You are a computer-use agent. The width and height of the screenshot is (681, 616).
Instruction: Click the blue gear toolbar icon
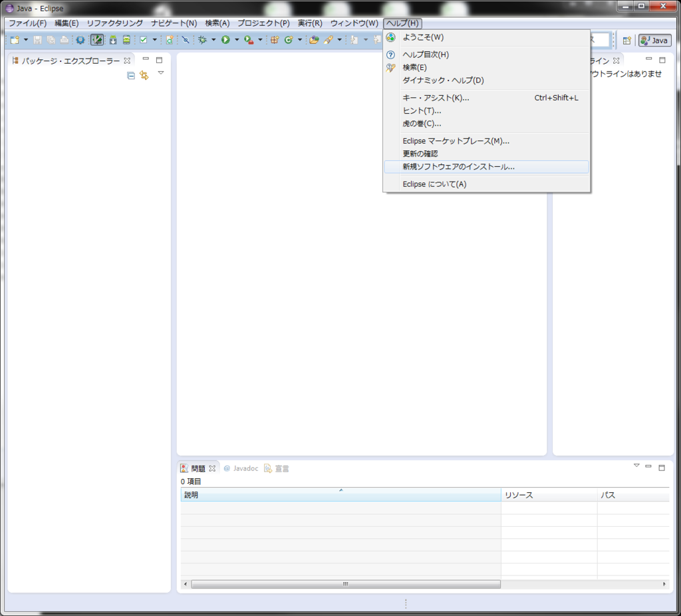point(80,40)
